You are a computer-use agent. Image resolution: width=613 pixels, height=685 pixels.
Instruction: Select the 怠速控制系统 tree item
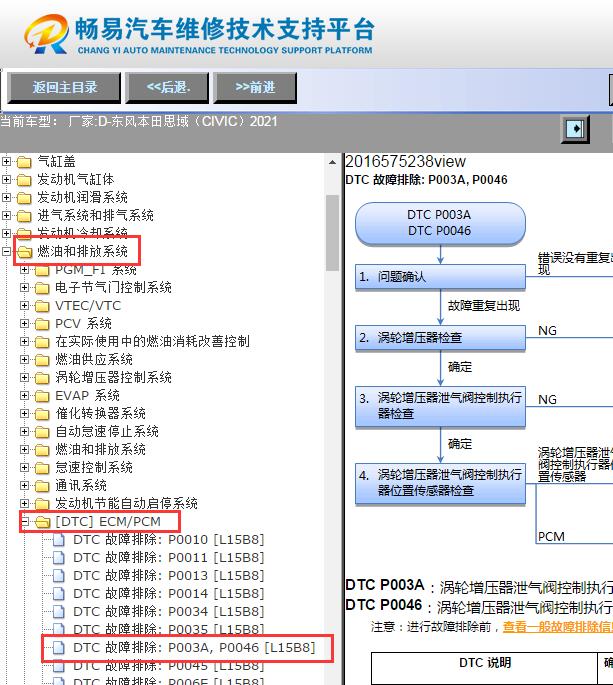[94, 467]
